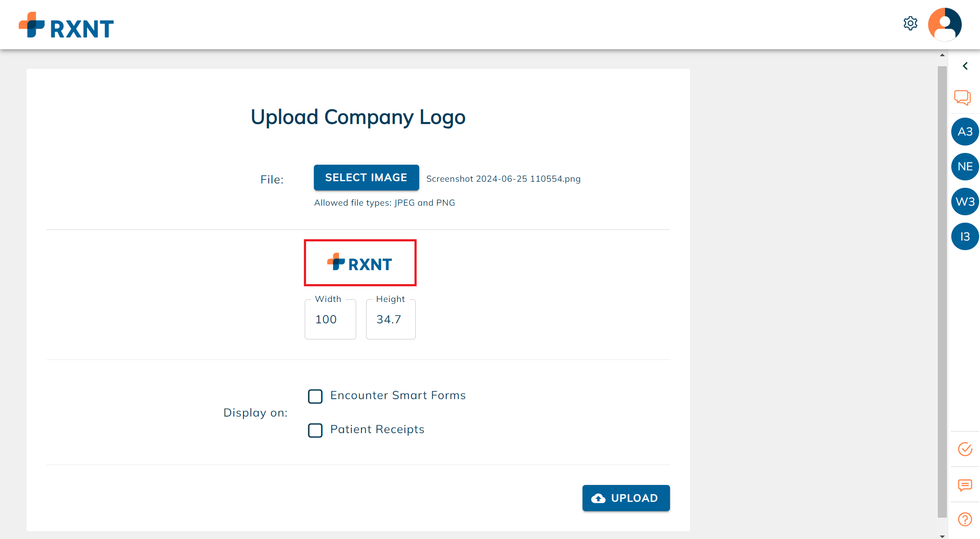
Task: Open the settings gear icon
Action: pos(910,23)
